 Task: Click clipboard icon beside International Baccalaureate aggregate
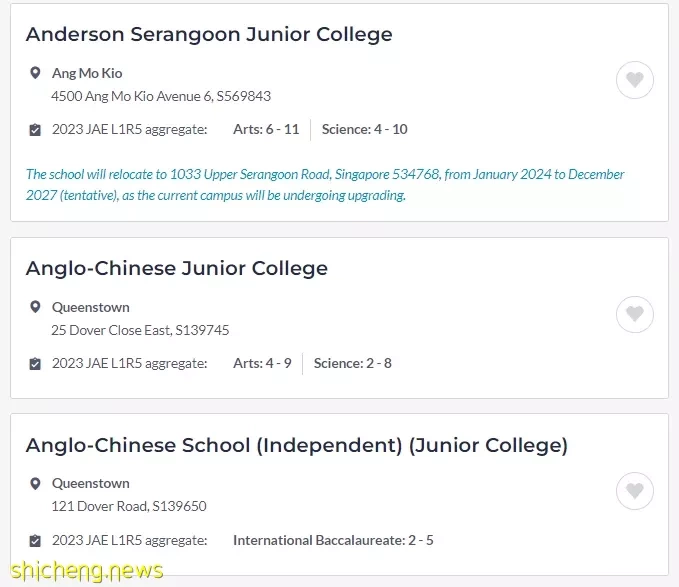pos(35,541)
